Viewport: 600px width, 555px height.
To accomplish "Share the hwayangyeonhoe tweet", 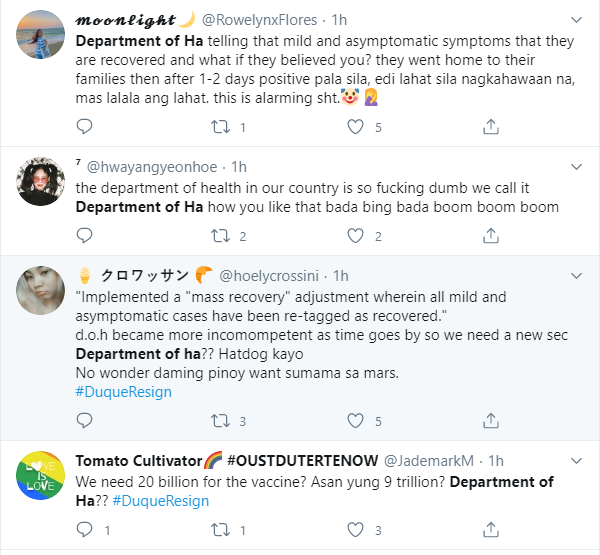I will (x=491, y=236).
